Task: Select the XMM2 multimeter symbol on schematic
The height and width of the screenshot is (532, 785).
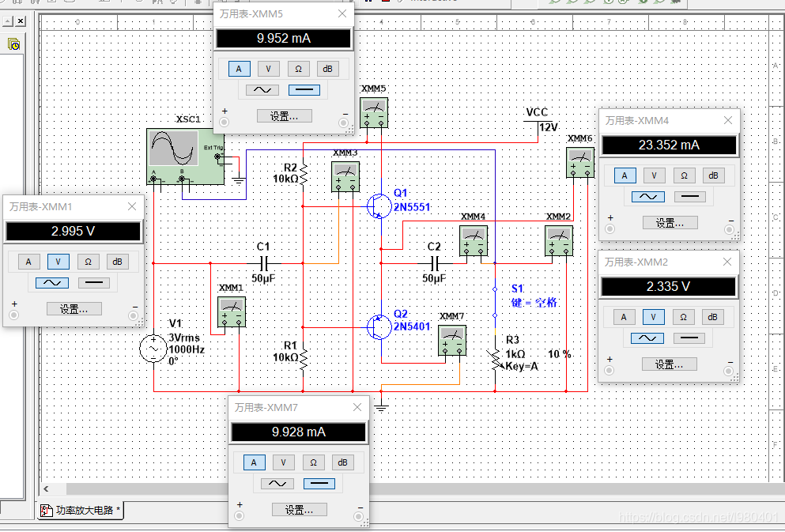Action: pos(559,241)
